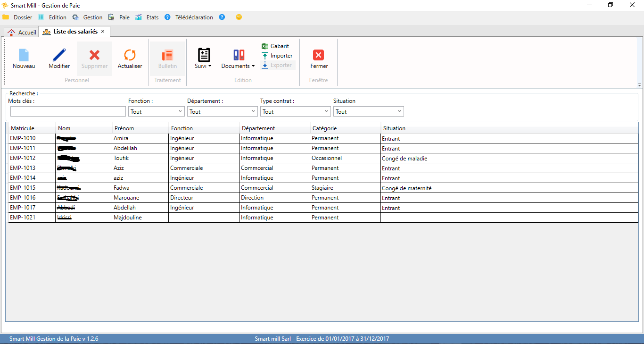644x344 pixels.
Task: Sort by Fonction column header
Action: pos(204,128)
